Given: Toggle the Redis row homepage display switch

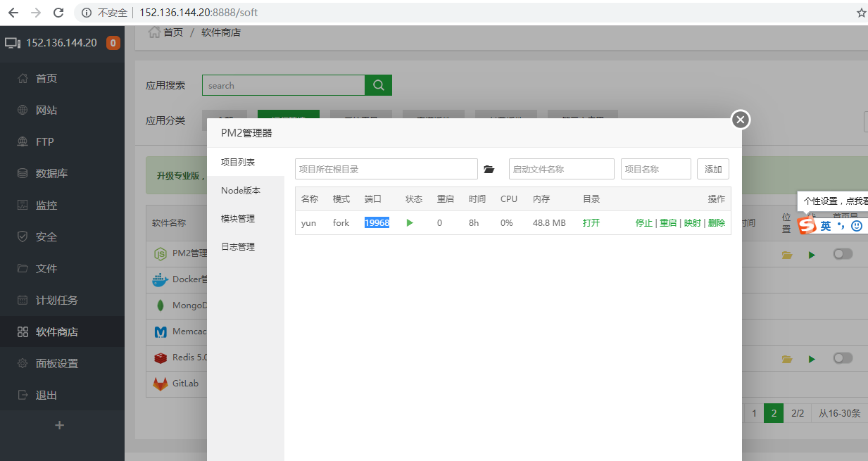Looking at the screenshot, I should [843, 358].
